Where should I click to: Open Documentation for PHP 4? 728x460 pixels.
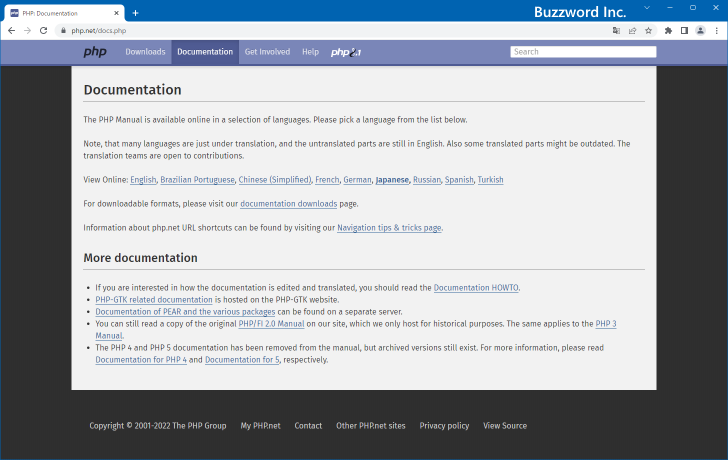click(x=141, y=360)
